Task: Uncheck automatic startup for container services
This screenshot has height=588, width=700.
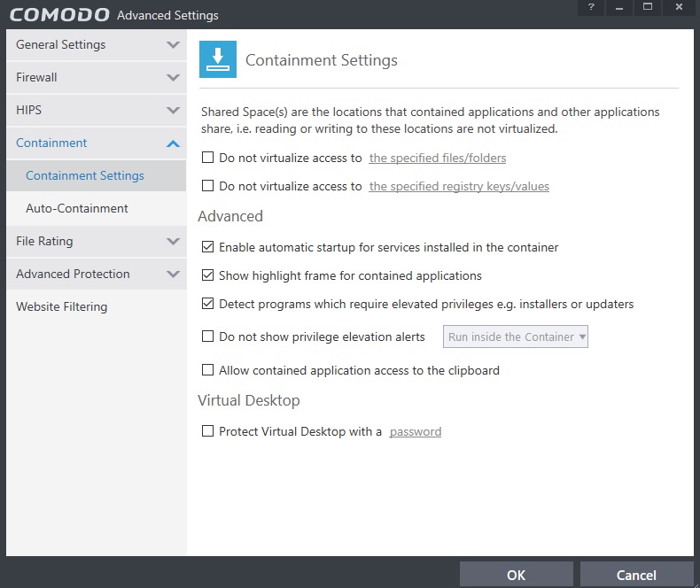Action: click(x=208, y=247)
